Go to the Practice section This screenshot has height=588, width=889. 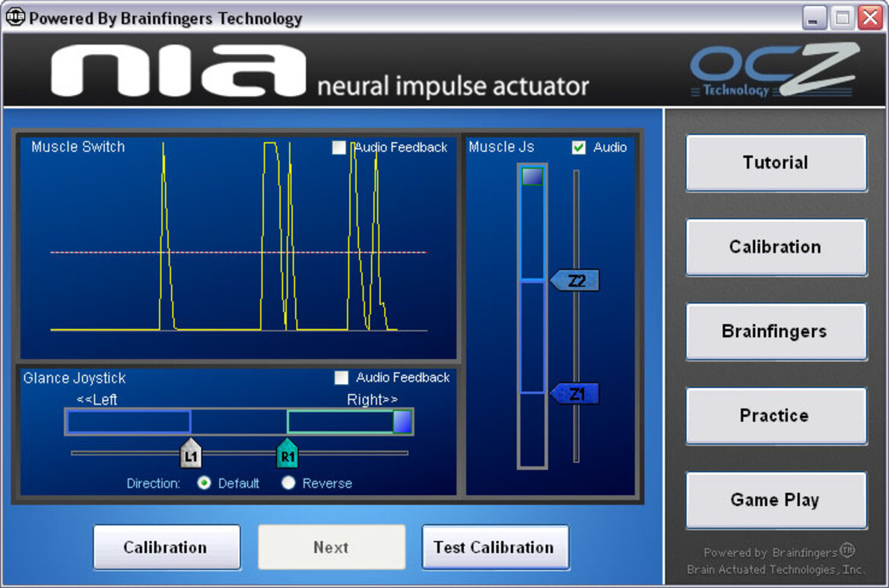776,415
